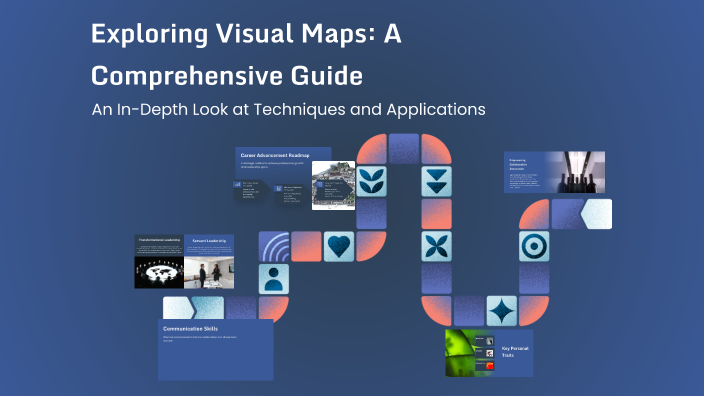Click the heart icon tile
This screenshot has height=396, width=704.
coord(339,246)
